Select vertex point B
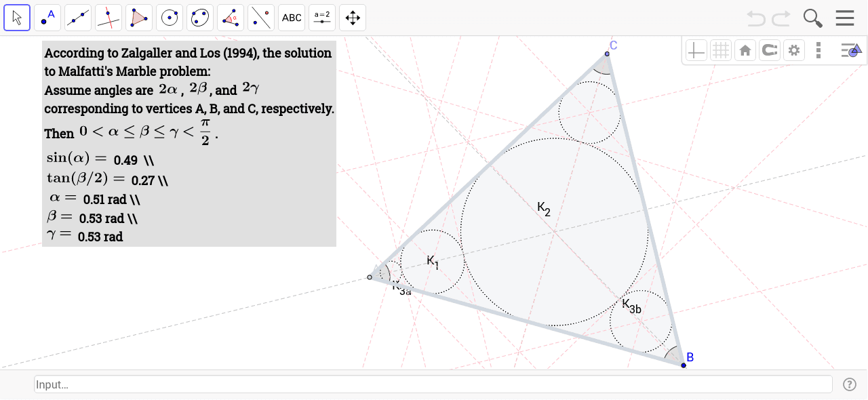Image resolution: width=868 pixels, height=400 pixels. 684,365
